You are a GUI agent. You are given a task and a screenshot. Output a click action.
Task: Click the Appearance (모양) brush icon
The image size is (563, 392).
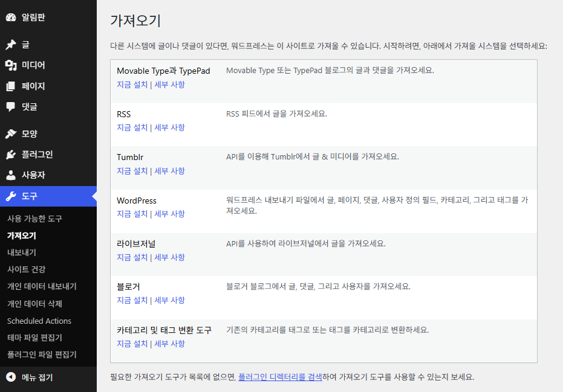pyautogui.click(x=11, y=133)
